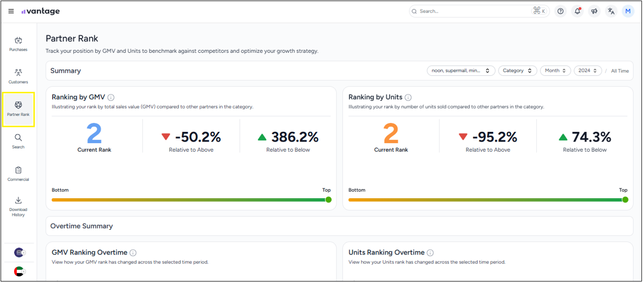Expand the noon, supermall partner dropdown
The image size is (644, 283).
click(x=461, y=71)
